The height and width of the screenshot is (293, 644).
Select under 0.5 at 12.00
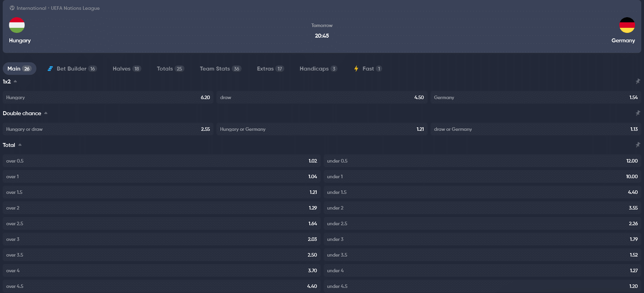(x=482, y=161)
